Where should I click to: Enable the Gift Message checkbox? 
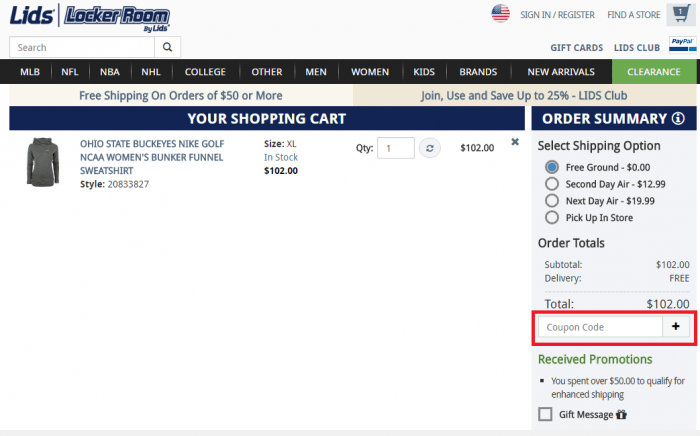tap(545, 414)
